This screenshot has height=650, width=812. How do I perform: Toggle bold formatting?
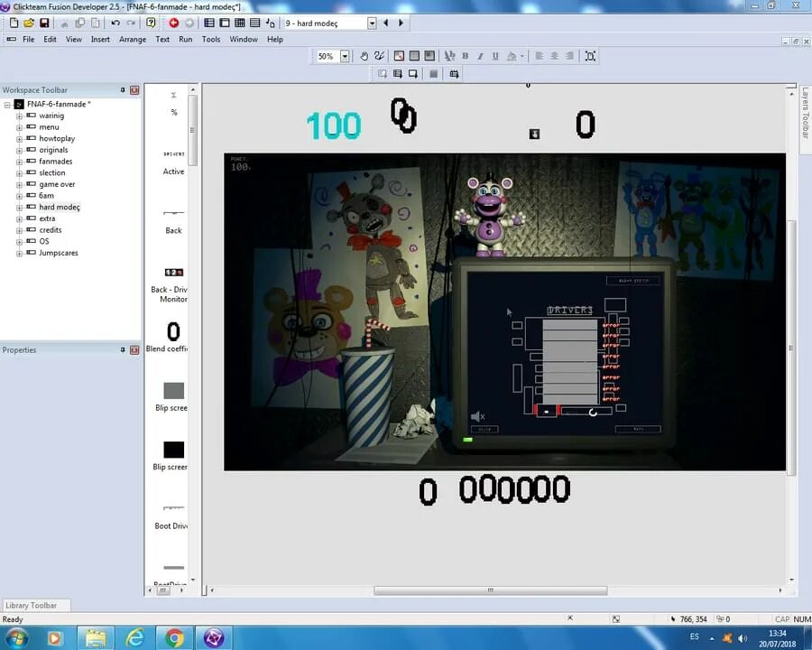(465, 56)
